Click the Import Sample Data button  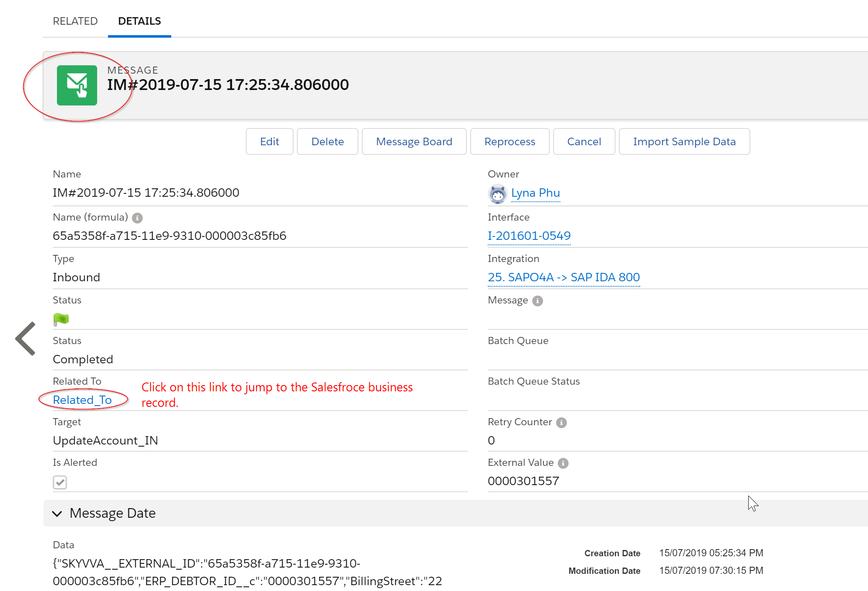click(684, 142)
